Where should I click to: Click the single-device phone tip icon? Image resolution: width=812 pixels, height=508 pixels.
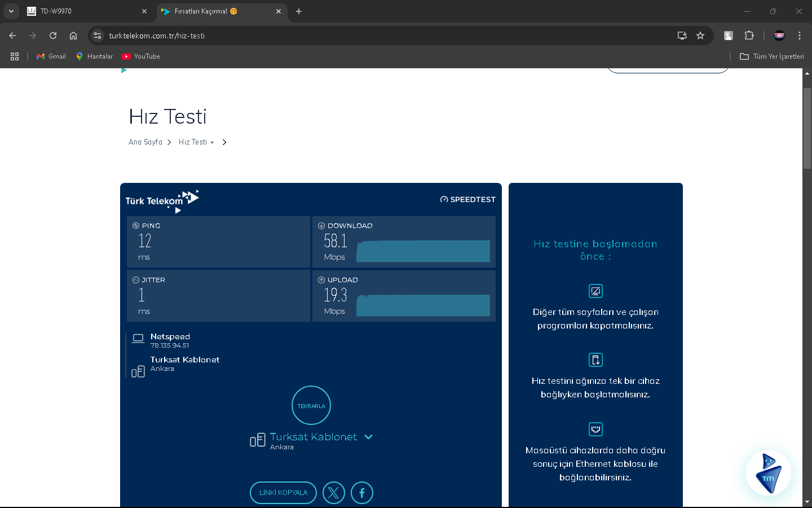pos(595,360)
